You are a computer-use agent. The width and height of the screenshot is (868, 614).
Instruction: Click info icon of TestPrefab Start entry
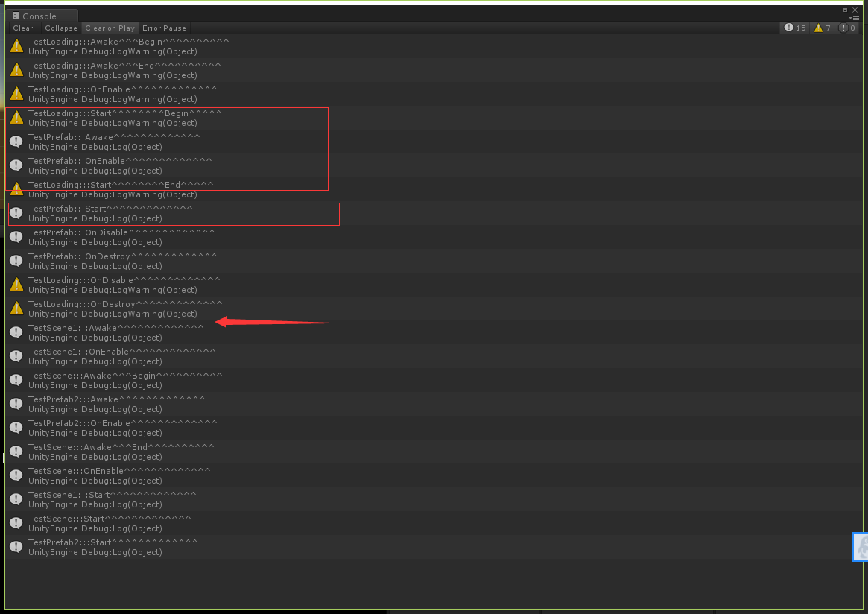16,212
